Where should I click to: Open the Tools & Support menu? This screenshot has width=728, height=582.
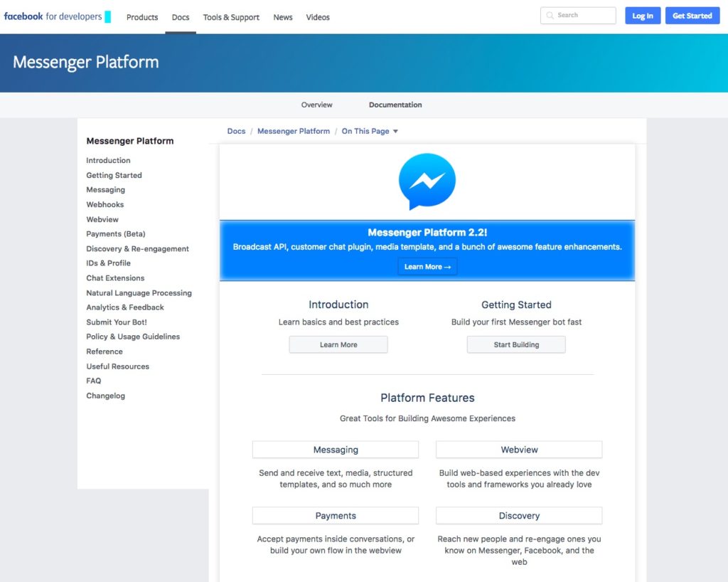pos(231,17)
